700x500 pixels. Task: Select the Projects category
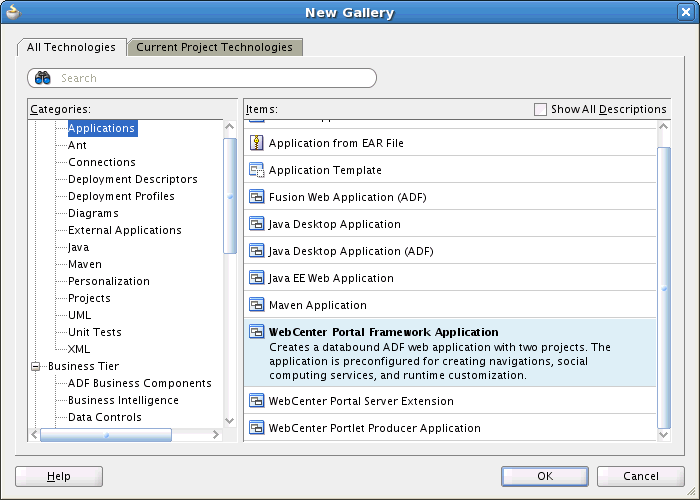pyautogui.click(x=89, y=298)
